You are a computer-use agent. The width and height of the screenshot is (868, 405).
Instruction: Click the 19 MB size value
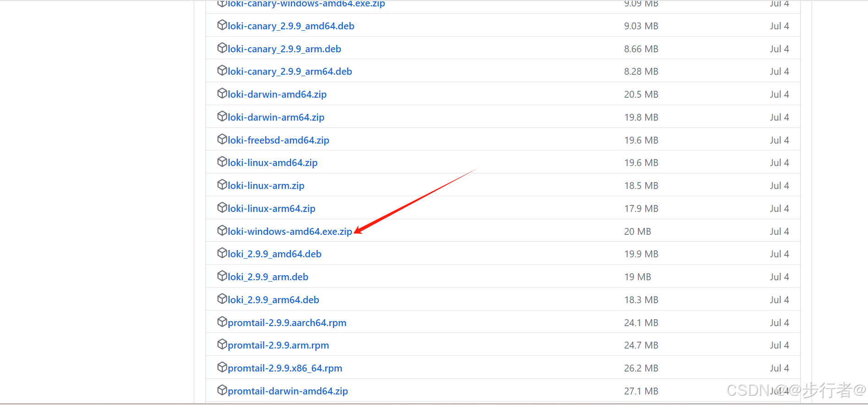[637, 277]
